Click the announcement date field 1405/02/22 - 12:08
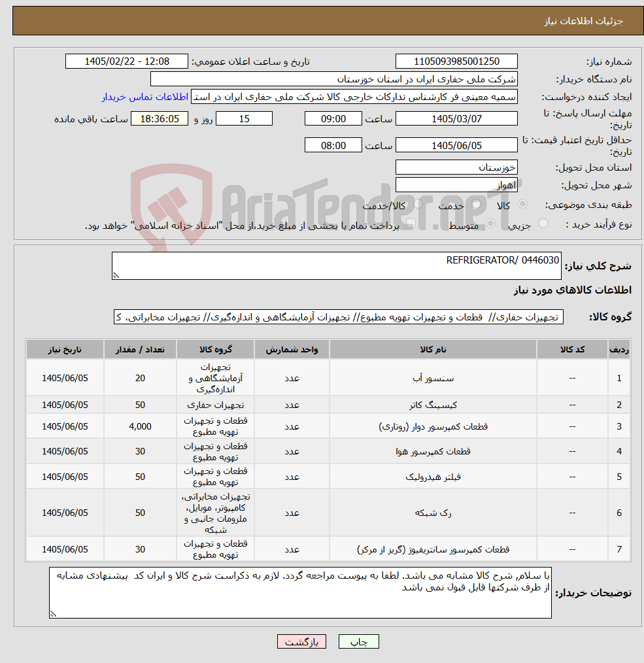The height and width of the screenshot is (663, 644). pos(126,61)
